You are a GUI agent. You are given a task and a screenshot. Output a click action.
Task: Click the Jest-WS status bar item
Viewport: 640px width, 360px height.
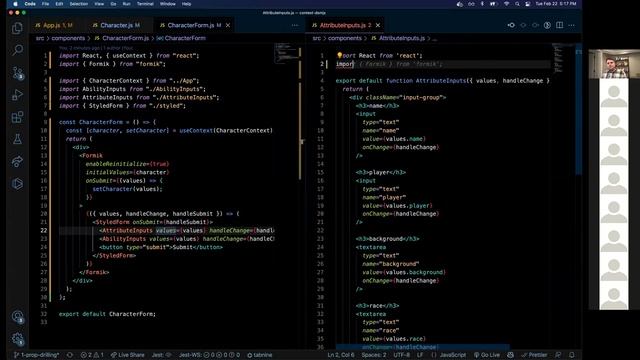pos(209,355)
